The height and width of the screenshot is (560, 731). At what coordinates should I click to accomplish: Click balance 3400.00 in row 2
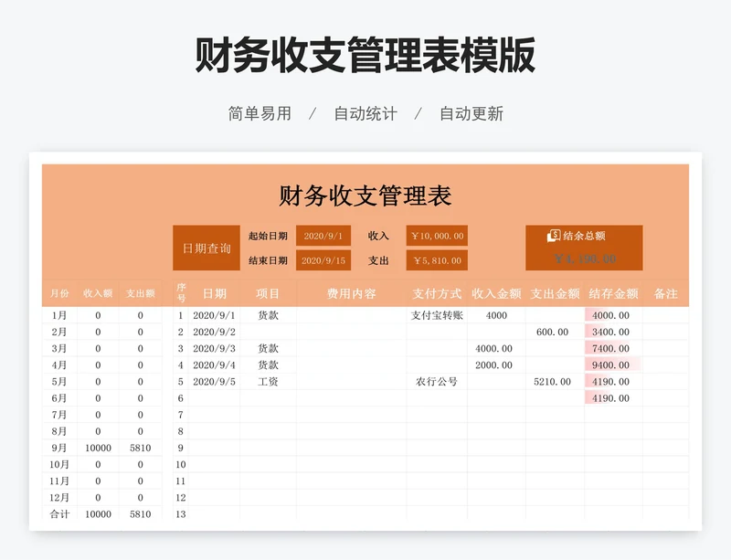(x=610, y=332)
